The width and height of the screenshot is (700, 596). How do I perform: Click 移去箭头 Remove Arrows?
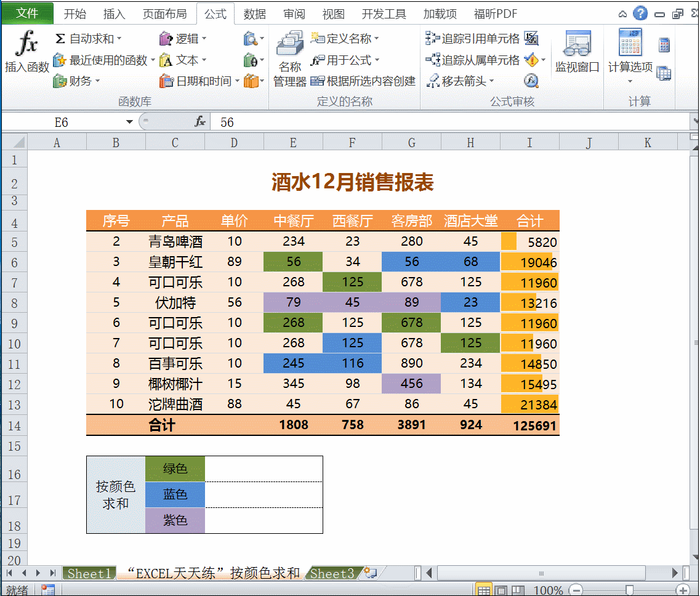click(461, 81)
